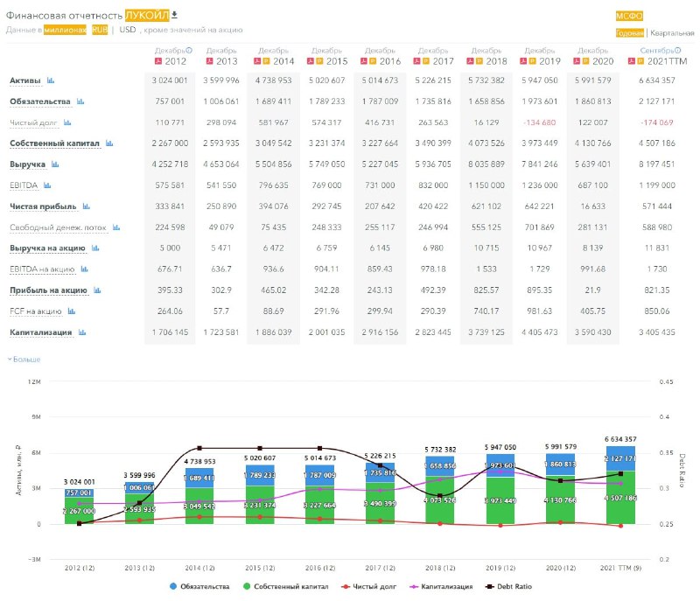Click the revenue value 4 252 718
The width and height of the screenshot is (700, 601).
pos(170,164)
